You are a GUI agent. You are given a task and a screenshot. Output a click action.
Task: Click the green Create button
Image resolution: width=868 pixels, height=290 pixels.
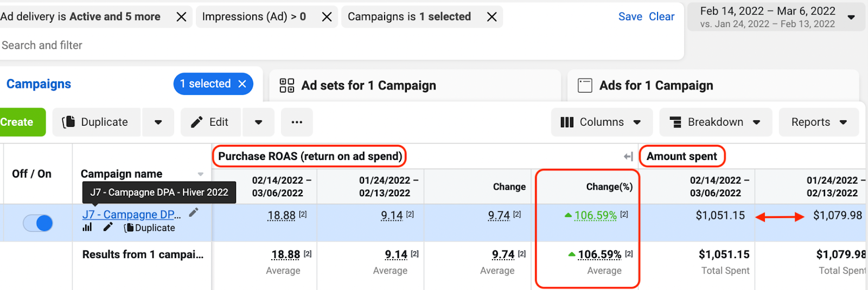click(x=17, y=122)
